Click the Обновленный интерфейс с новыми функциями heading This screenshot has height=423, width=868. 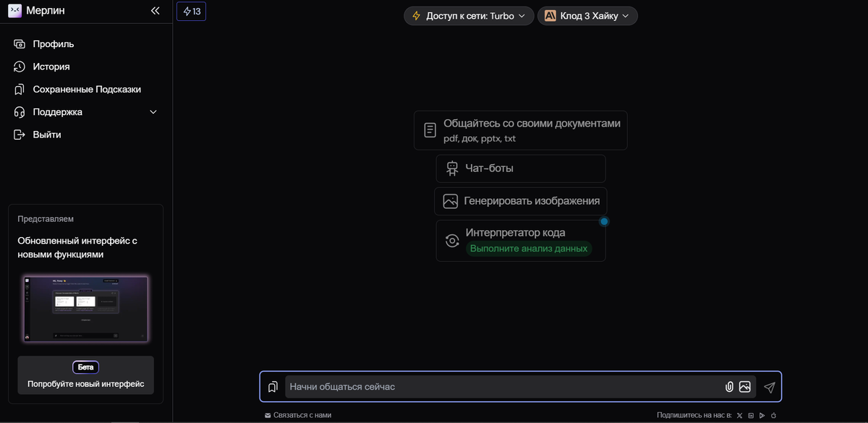pyautogui.click(x=77, y=247)
